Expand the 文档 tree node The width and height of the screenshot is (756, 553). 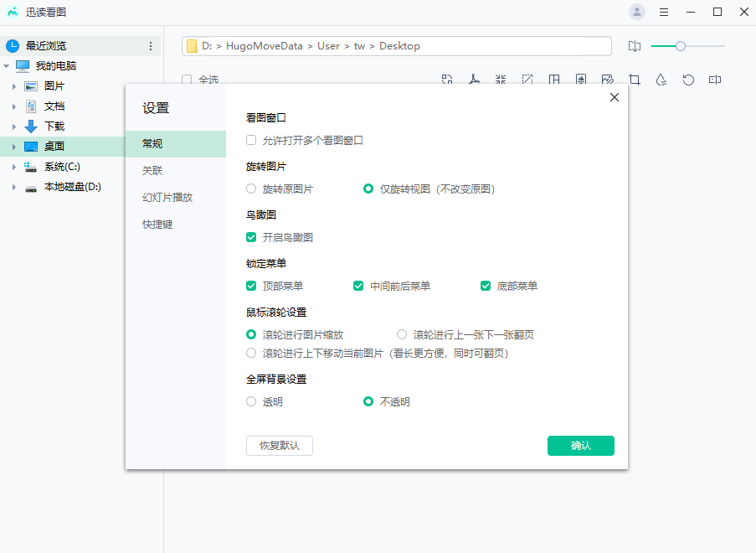click(x=14, y=106)
